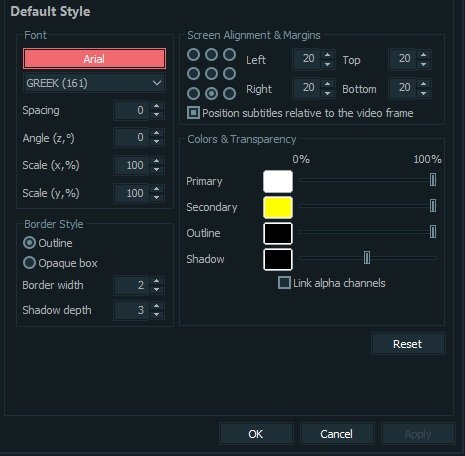This screenshot has width=465, height=456.
Task: Increase the Spacing value with up arrow
Action: (x=156, y=106)
